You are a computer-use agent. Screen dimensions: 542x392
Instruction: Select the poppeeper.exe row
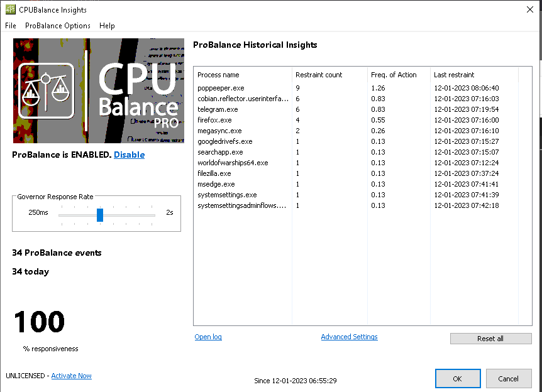point(356,88)
